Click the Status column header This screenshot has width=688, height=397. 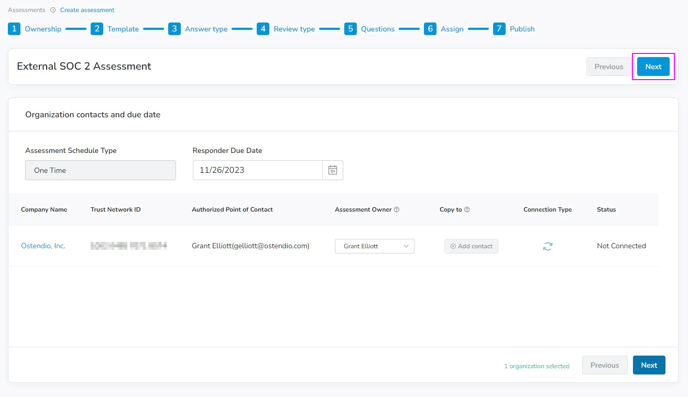[x=606, y=210]
